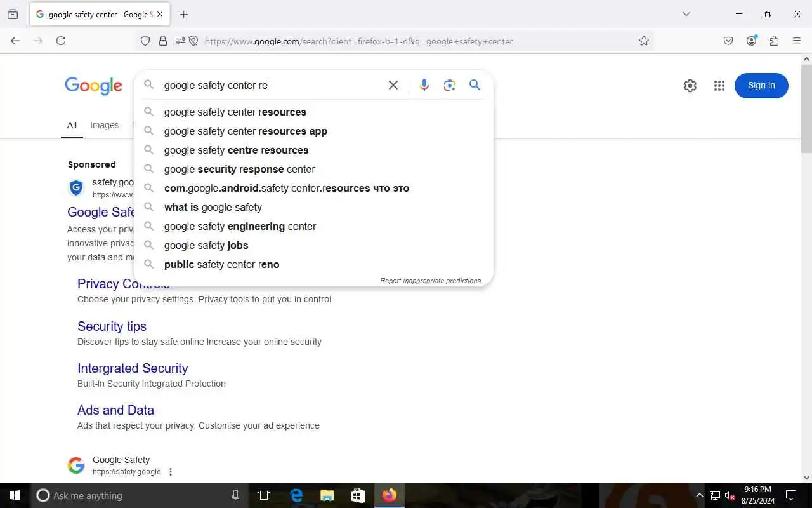Go back to previous page
This screenshot has width=812, height=508.
pos(15,41)
